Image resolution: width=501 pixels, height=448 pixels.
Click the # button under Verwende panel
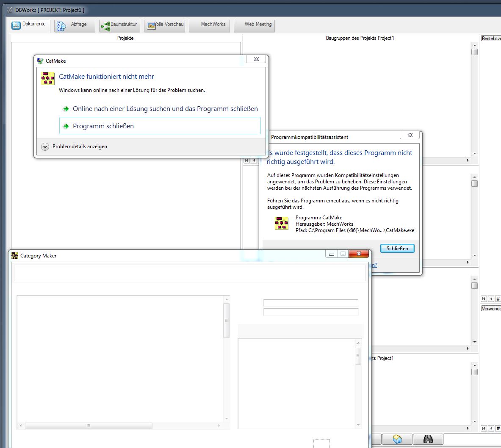[498, 428]
